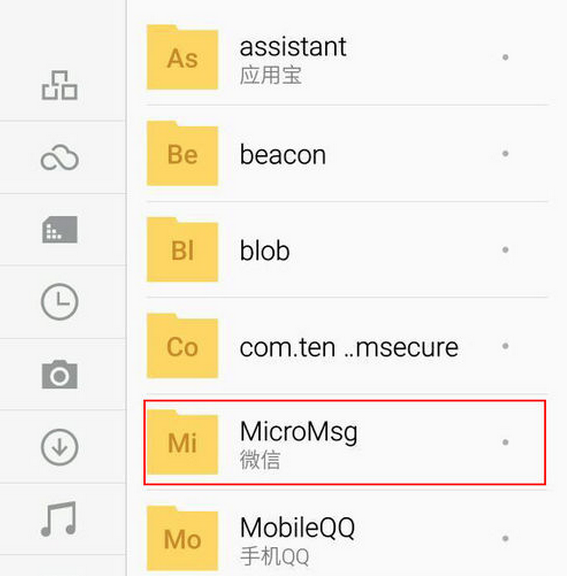The image size is (567, 576).
Task: Click the yellow Mi folder icon
Action: click(183, 442)
